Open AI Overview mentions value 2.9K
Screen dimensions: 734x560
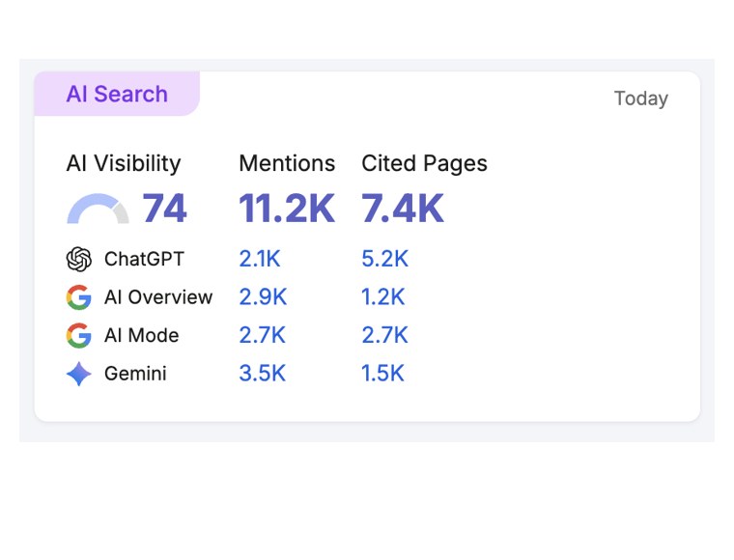click(x=263, y=297)
